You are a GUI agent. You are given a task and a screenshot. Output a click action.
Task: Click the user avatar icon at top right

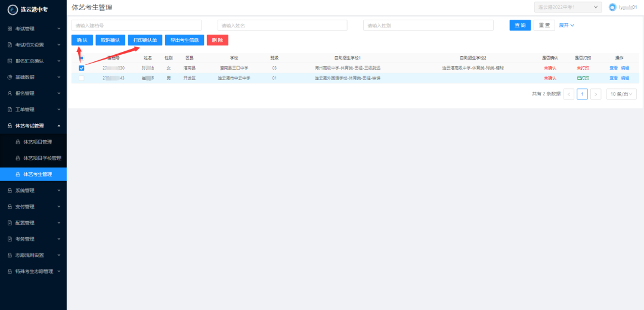pyautogui.click(x=613, y=7)
